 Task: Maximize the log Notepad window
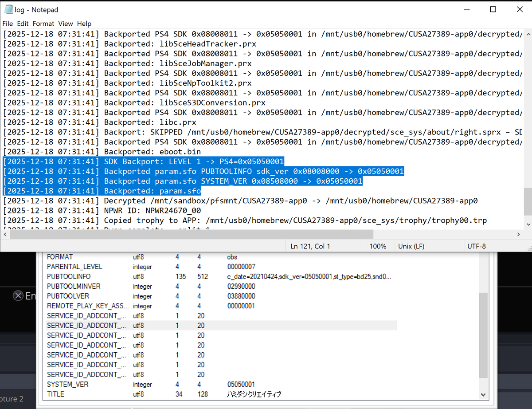click(x=493, y=9)
